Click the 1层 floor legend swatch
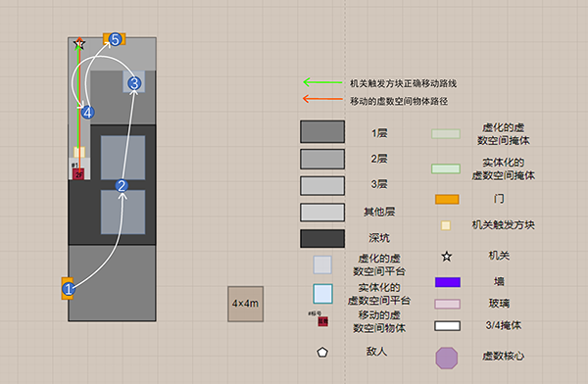The width and height of the screenshot is (588, 384). click(322, 131)
